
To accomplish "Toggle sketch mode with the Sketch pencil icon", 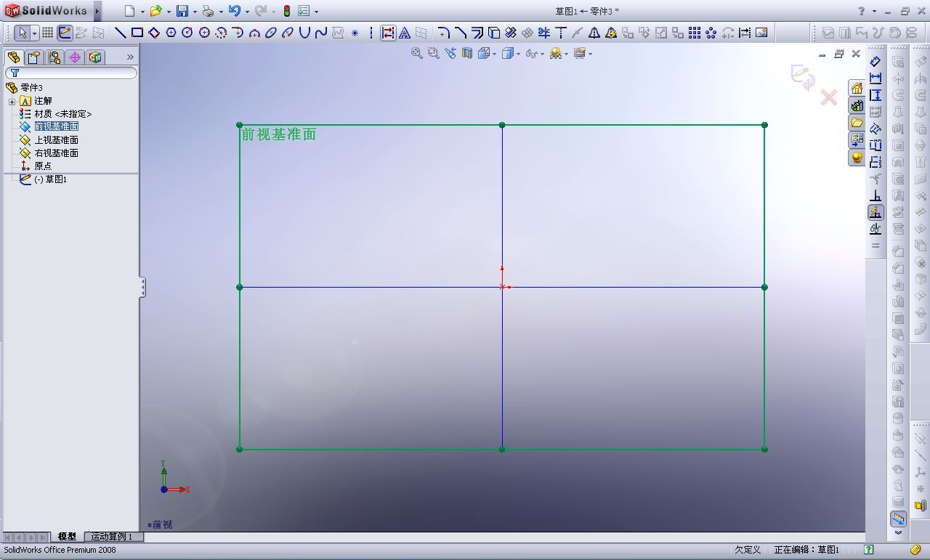I will point(64,32).
